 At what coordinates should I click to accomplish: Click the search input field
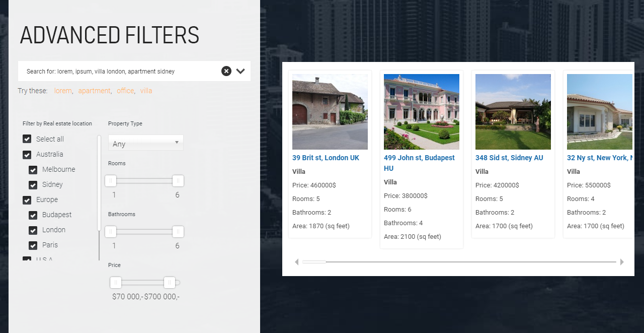tap(121, 72)
